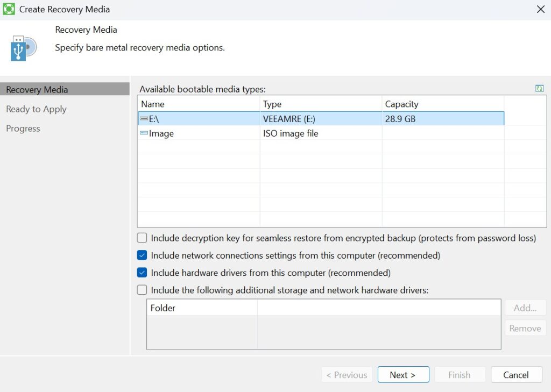Uncheck include hardware drivers option
Image resolution: width=551 pixels, height=392 pixels.
(142, 273)
